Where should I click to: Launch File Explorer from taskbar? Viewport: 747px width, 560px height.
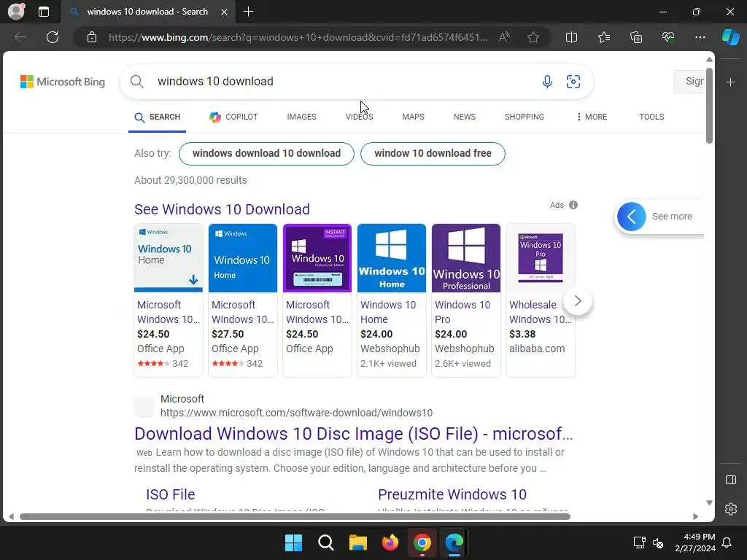(357, 542)
